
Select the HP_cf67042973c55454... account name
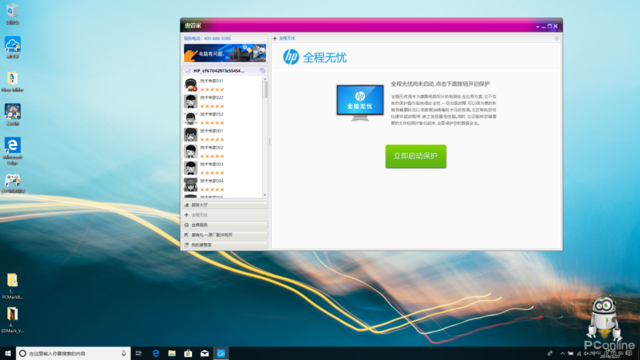219,71
